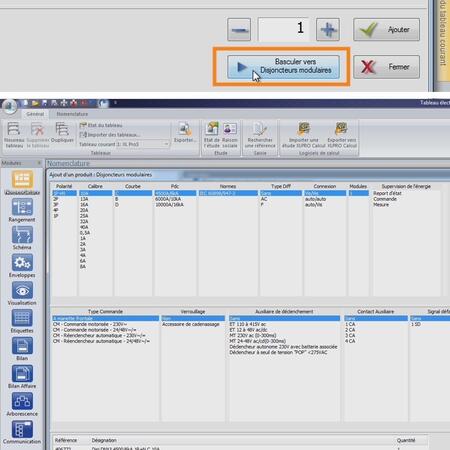Viewport: 450px width, 450px height.
Task: Switch to the Nomenclature ribbon tab
Action: click(72, 114)
